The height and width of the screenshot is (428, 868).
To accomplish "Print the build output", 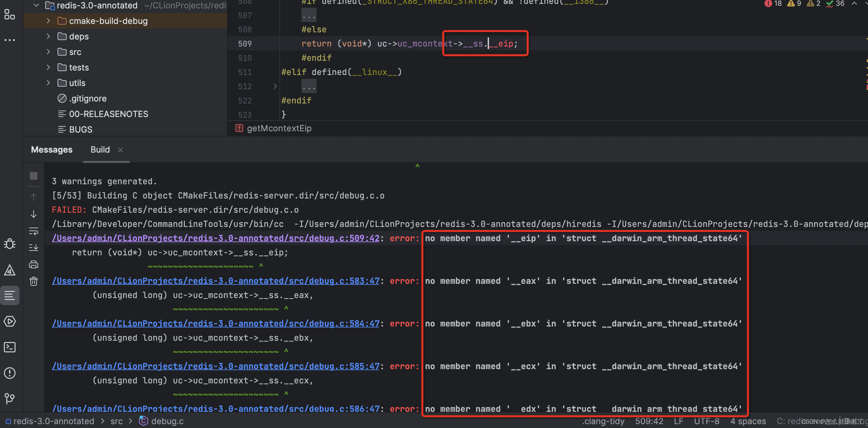I will click(x=34, y=264).
